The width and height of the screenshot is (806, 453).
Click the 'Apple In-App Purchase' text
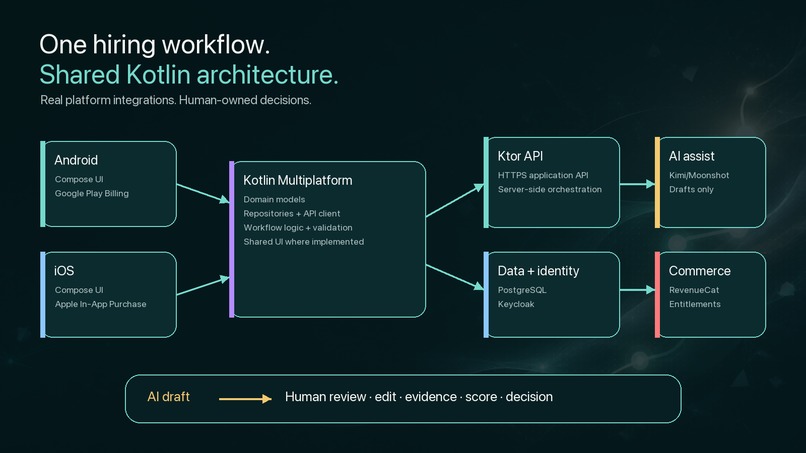(x=101, y=304)
